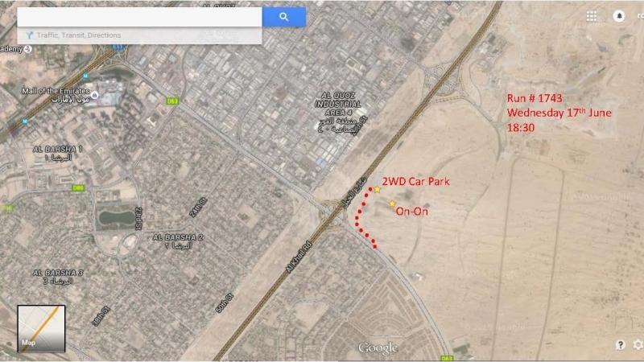Select the D63 road shield near the mall

click(x=172, y=101)
